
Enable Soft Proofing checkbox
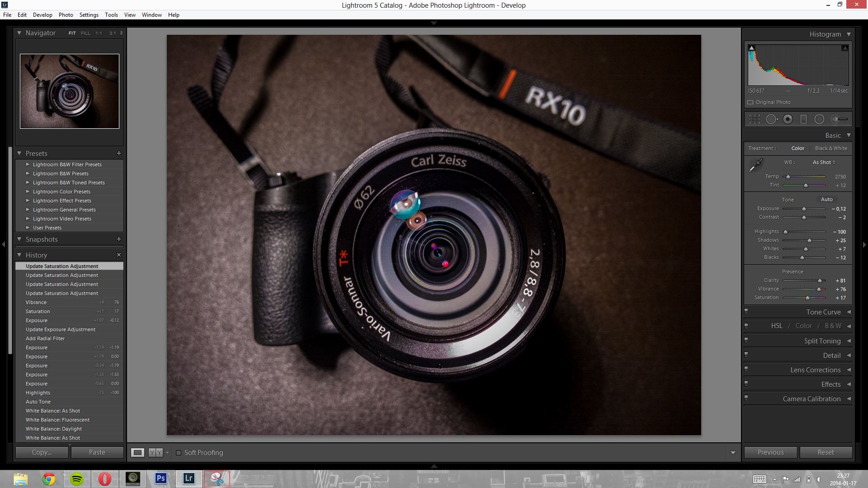(179, 453)
